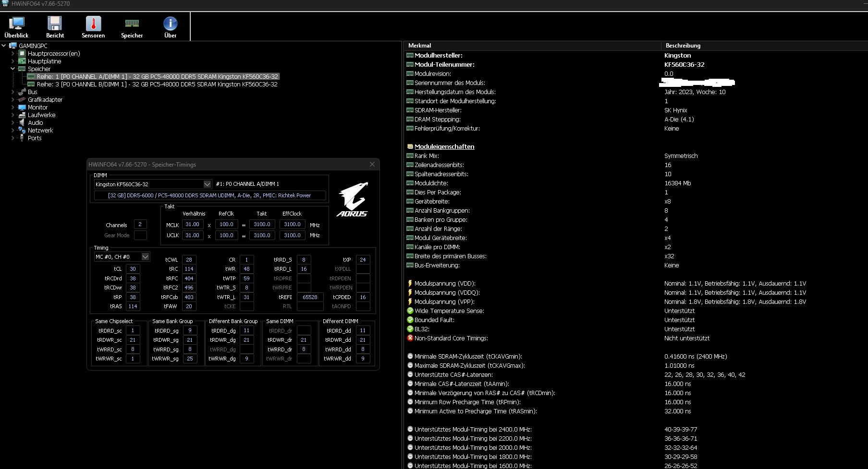Click the MCLK Verhältnis value field
This screenshot has width=868, height=469.
tap(192, 224)
